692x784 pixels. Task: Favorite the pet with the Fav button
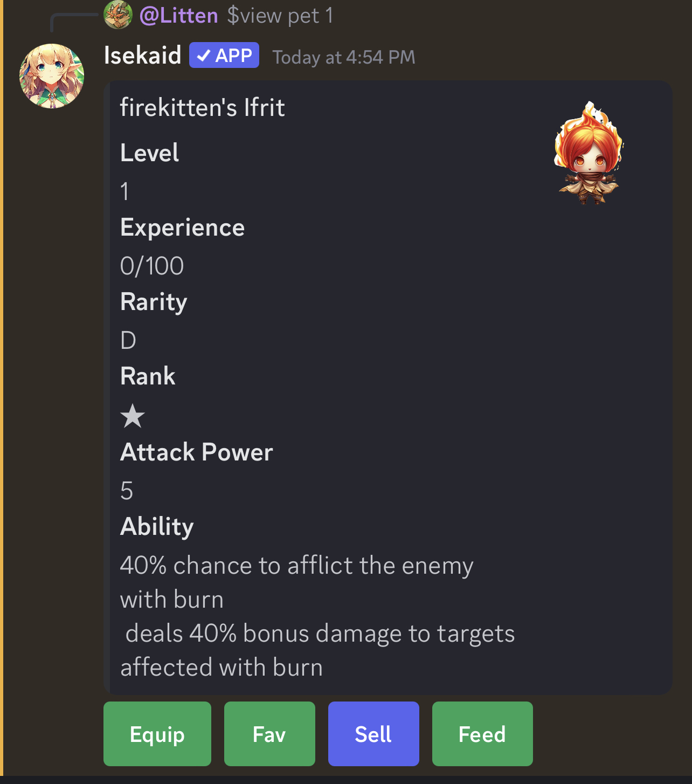(x=269, y=733)
